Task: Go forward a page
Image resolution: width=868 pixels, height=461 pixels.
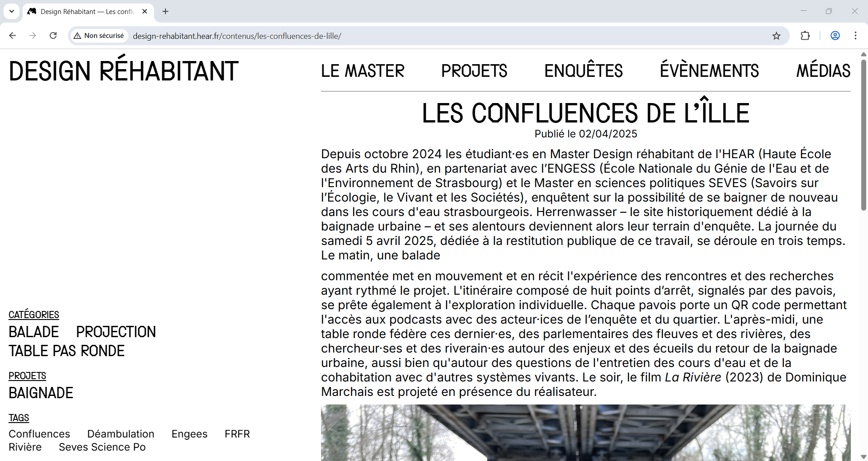Action: click(x=33, y=36)
